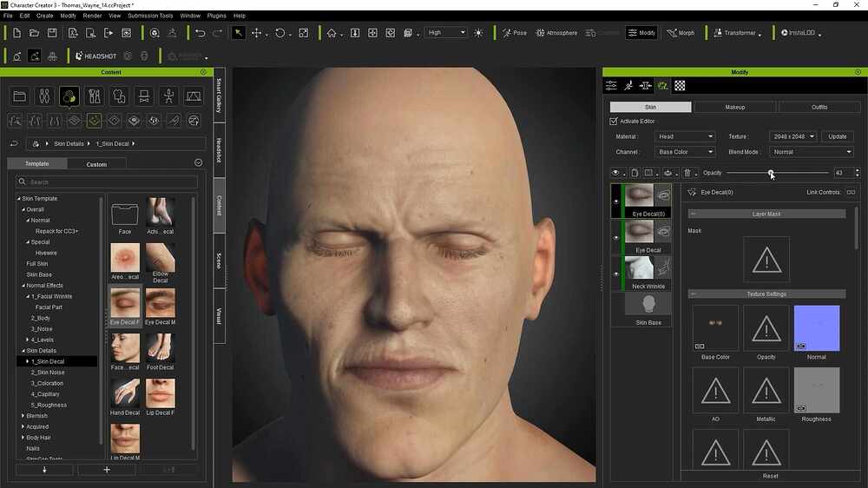
Task: Switch to the Makeup tab
Action: click(x=735, y=107)
